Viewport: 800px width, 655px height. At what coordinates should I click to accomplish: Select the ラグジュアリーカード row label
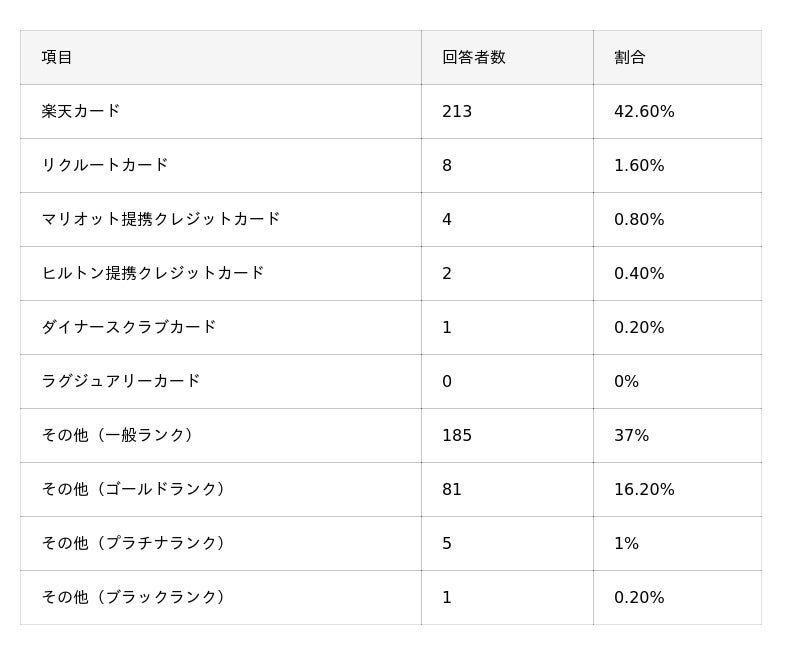coord(121,381)
